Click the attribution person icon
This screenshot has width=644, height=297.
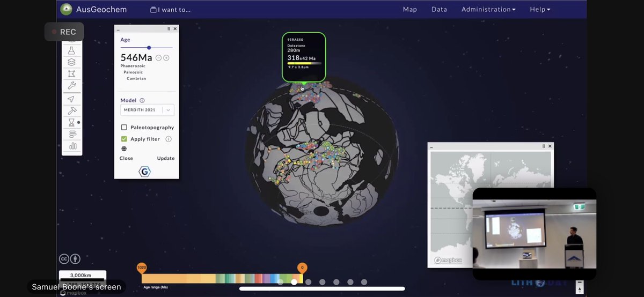(x=75, y=259)
